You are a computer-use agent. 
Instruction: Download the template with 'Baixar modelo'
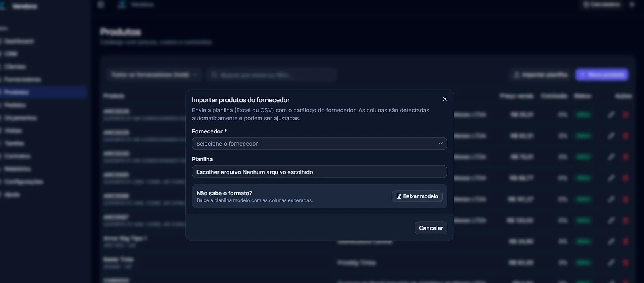417,196
